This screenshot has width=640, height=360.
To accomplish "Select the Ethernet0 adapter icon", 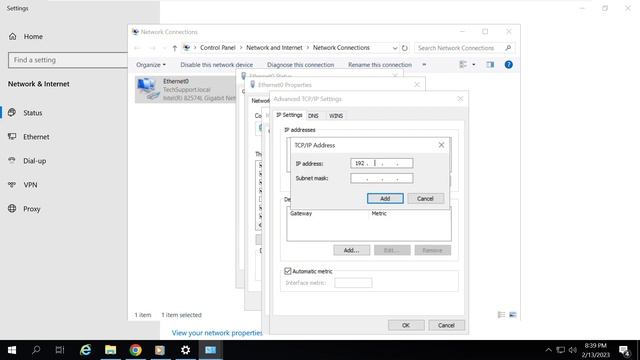I will click(x=147, y=89).
